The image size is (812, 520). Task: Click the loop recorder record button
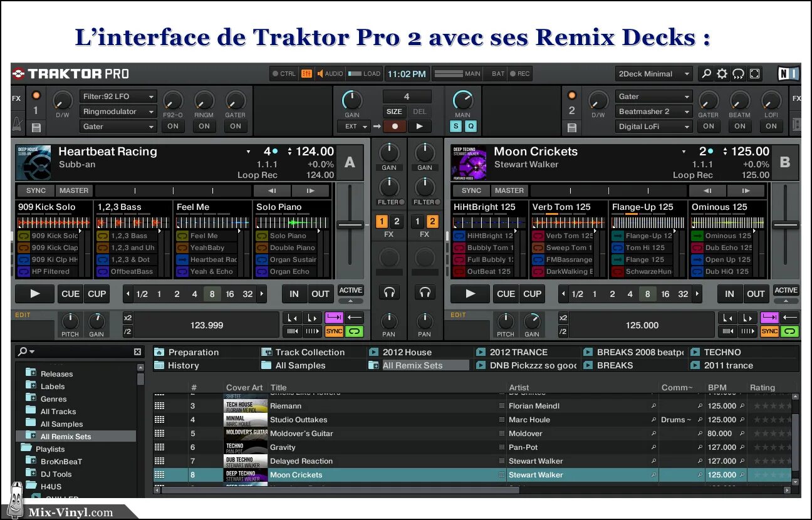click(x=395, y=126)
